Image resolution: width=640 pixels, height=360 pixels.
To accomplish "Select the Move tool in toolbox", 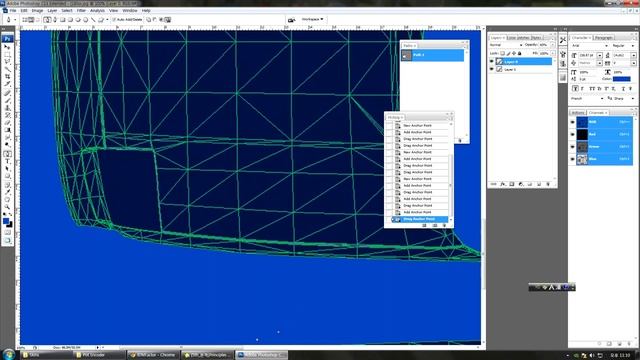I will click(7, 47).
